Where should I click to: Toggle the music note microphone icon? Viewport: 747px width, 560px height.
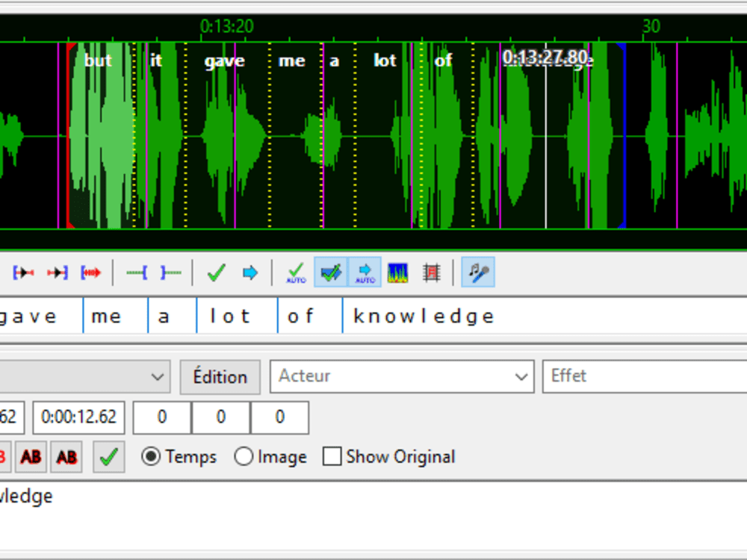click(478, 272)
